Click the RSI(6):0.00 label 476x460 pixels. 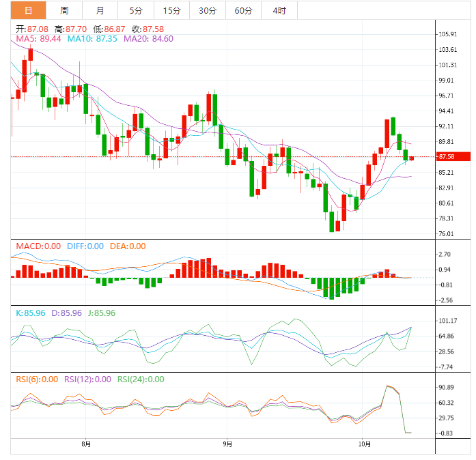(x=37, y=379)
